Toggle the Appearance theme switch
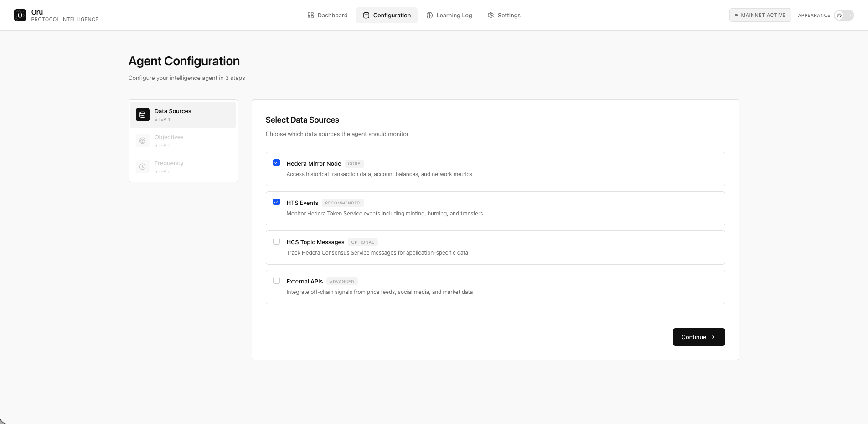This screenshot has width=868, height=424. click(844, 15)
